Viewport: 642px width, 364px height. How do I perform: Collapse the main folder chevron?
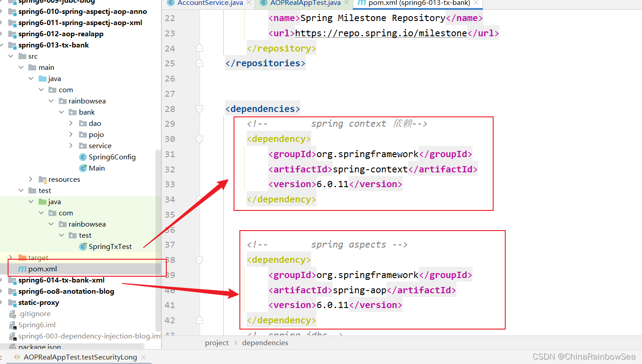click(21, 67)
